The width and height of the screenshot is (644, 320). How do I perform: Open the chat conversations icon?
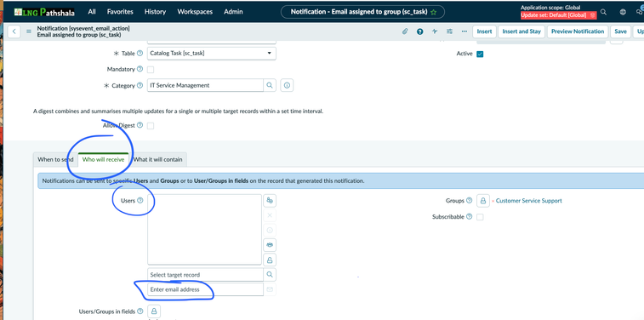[640, 11]
